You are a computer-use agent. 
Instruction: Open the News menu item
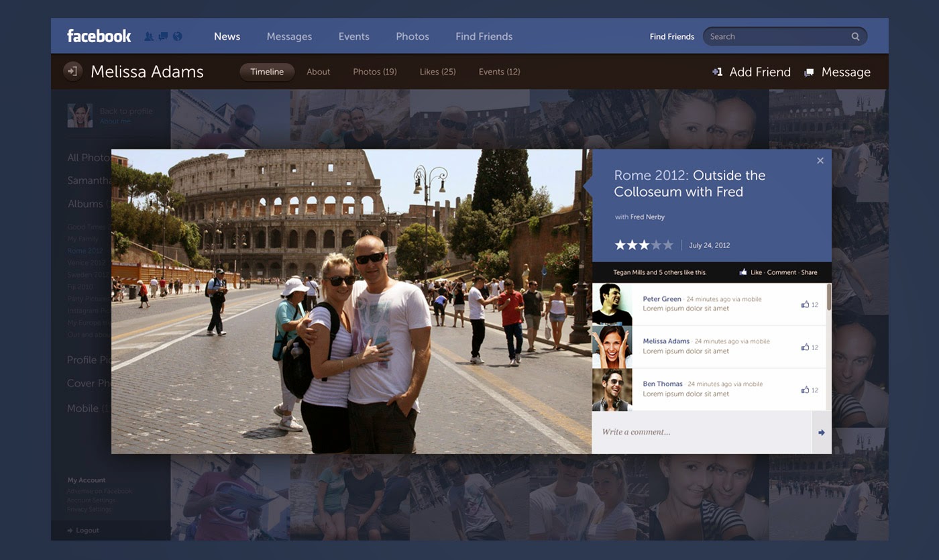click(227, 37)
